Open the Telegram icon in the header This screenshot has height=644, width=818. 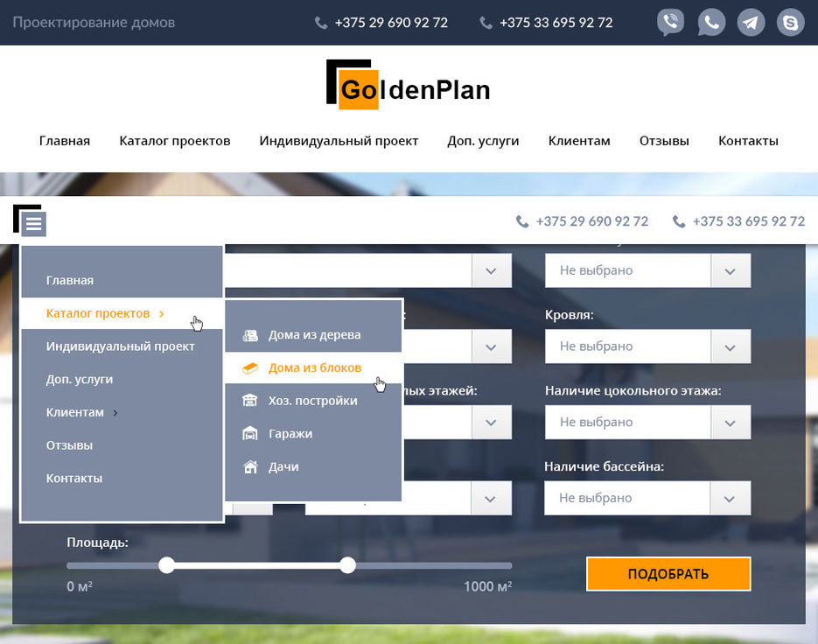click(751, 21)
